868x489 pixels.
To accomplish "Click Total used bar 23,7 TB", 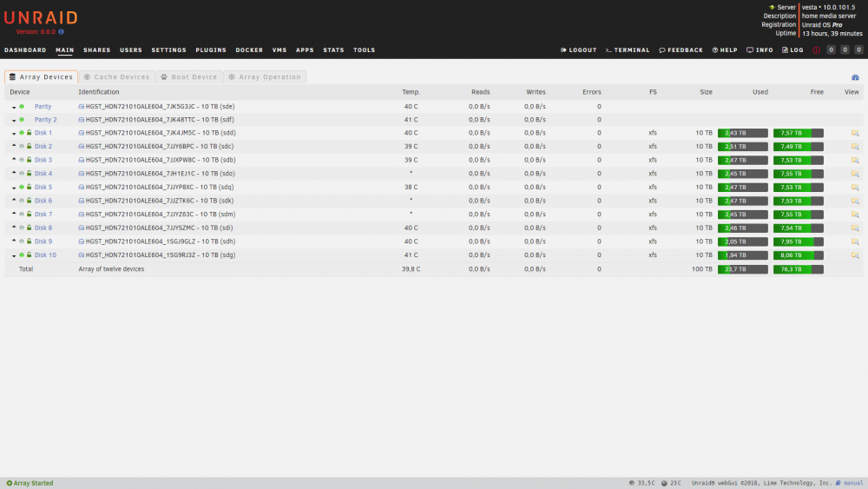I will click(x=743, y=269).
